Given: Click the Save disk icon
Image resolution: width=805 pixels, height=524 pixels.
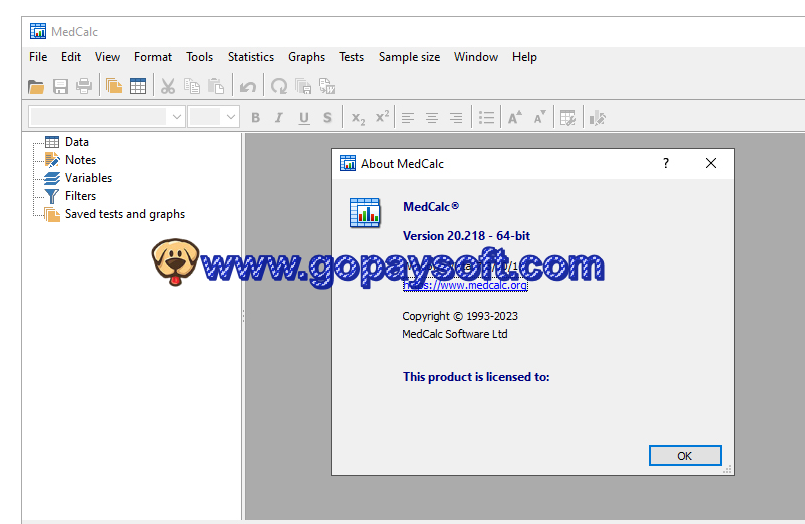Looking at the screenshot, I should tap(60, 86).
